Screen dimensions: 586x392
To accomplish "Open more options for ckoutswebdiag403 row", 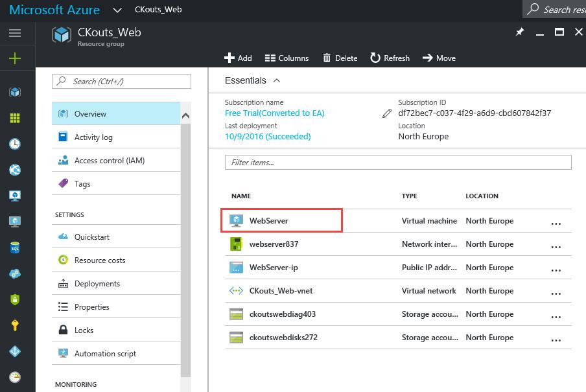I will 556,317.
